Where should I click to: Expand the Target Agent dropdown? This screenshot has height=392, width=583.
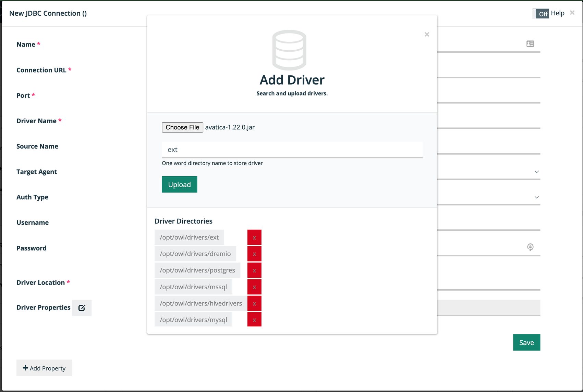click(x=536, y=172)
